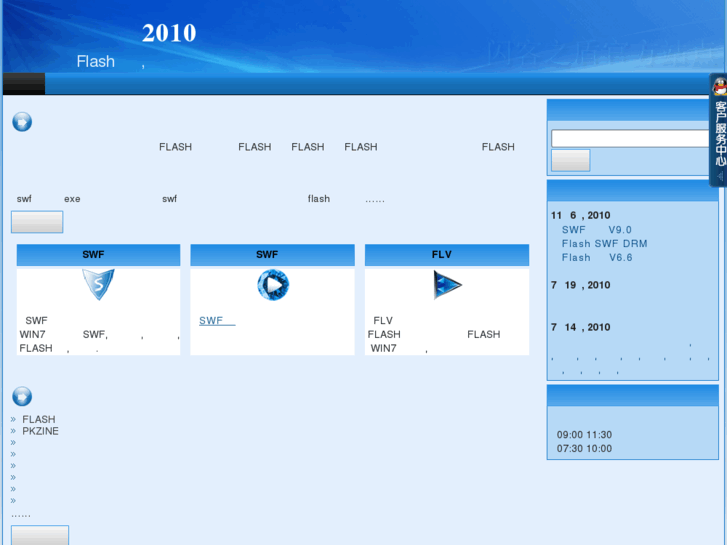Open the SWF V9.0 news link
The image size is (727, 545).
(x=596, y=230)
